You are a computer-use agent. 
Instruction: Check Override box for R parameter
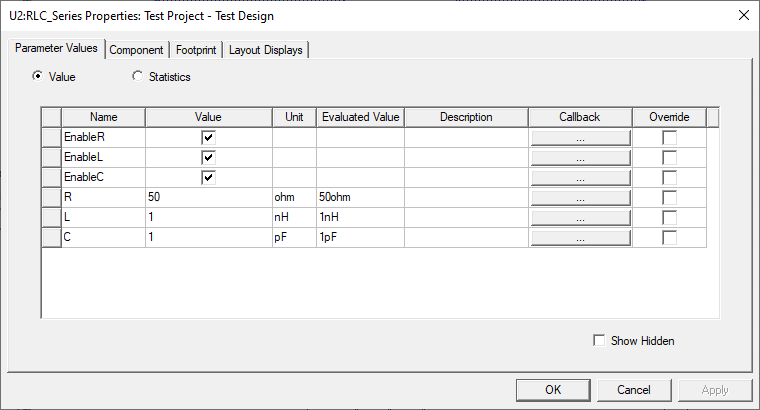click(670, 198)
